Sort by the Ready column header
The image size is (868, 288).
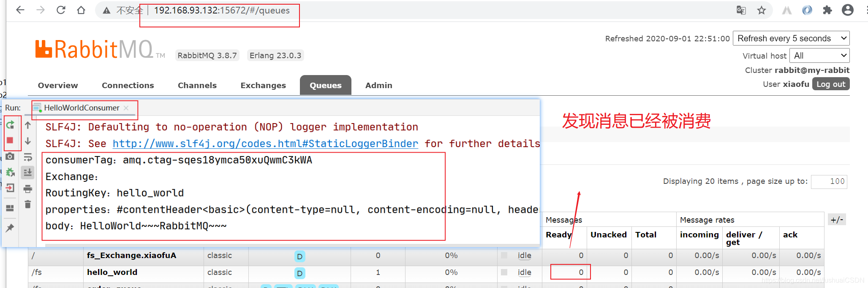point(558,235)
